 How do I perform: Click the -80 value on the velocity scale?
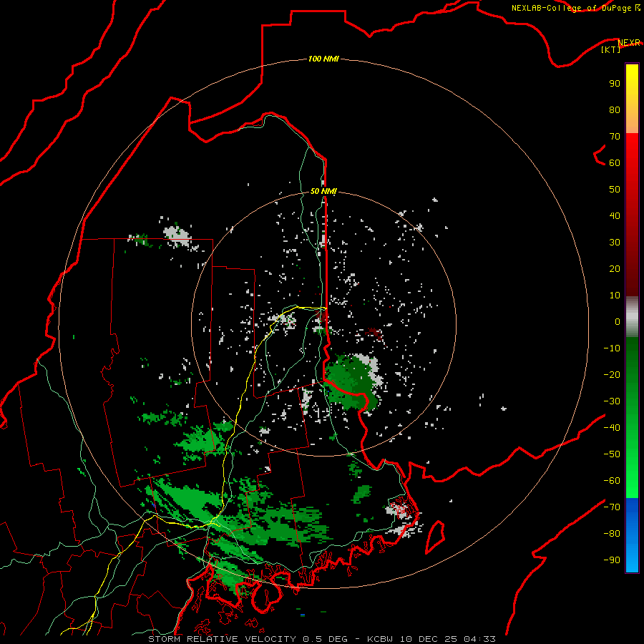point(612,534)
